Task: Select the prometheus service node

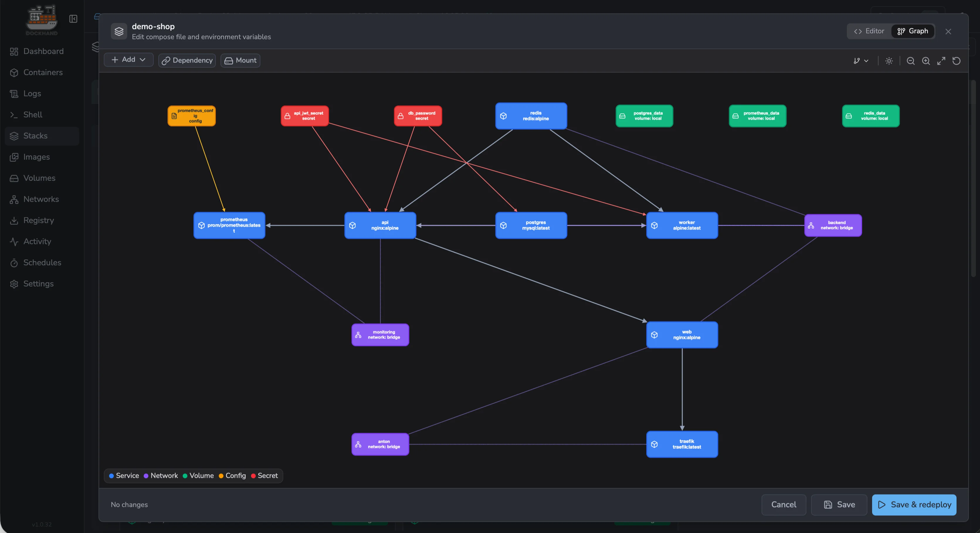Action: point(229,225)
